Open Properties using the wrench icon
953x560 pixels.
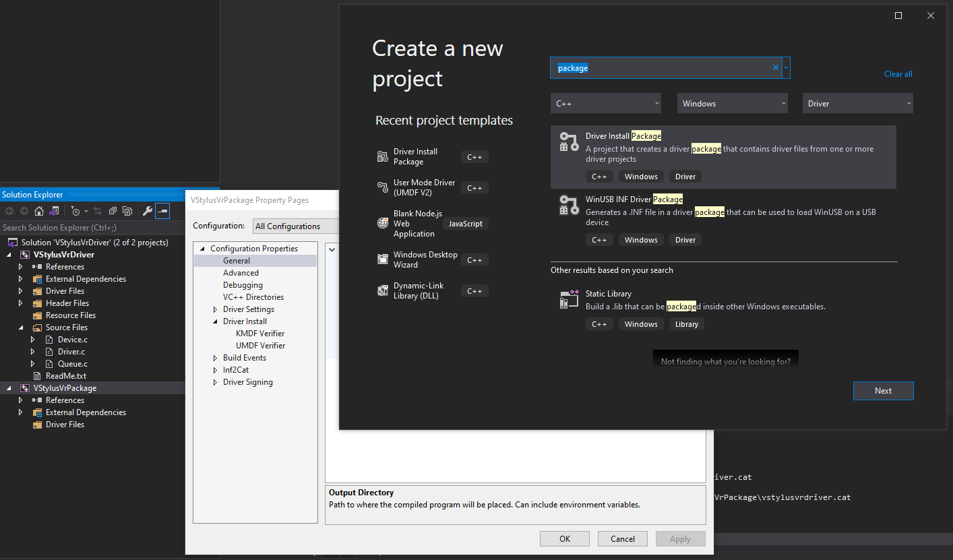pyautogui.click(x=148, y=211)
